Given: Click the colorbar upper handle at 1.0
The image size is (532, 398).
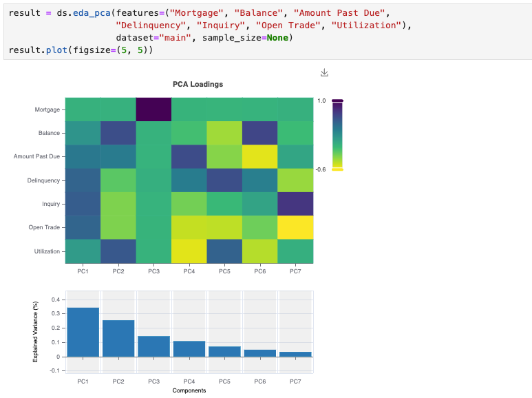Looking at the screenshot, I should point(337,101).
